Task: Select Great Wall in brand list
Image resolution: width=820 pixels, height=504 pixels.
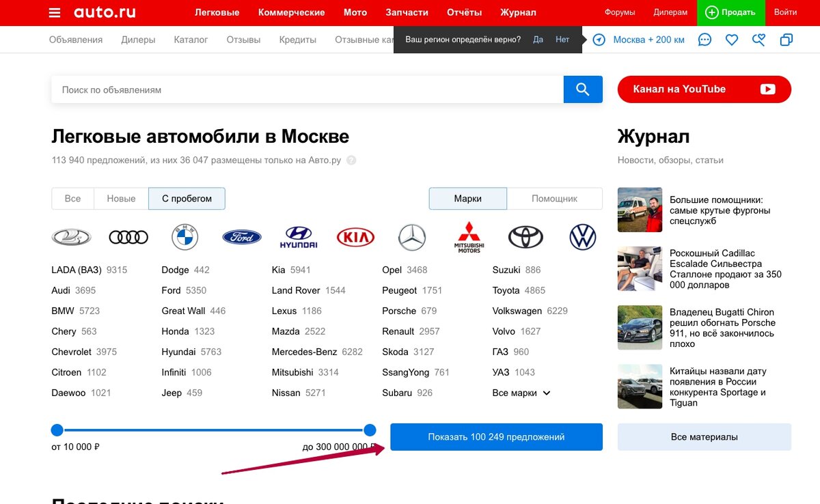Action: pos(183,311)
